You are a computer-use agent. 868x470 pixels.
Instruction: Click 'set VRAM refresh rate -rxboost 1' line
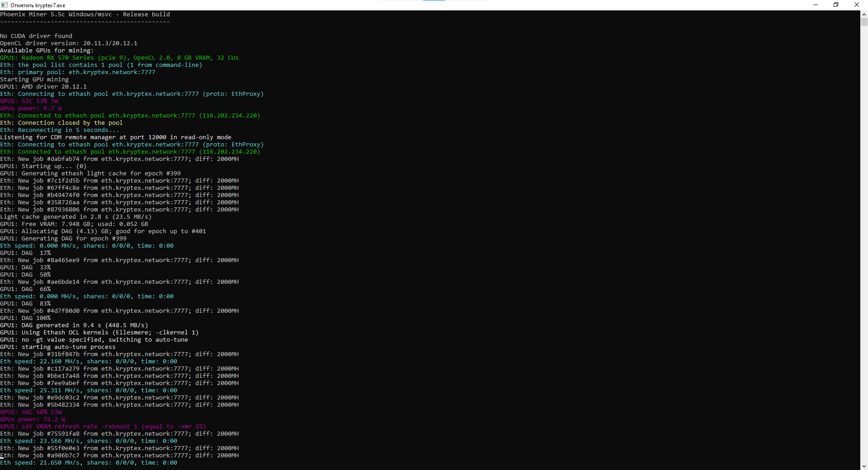103,427
